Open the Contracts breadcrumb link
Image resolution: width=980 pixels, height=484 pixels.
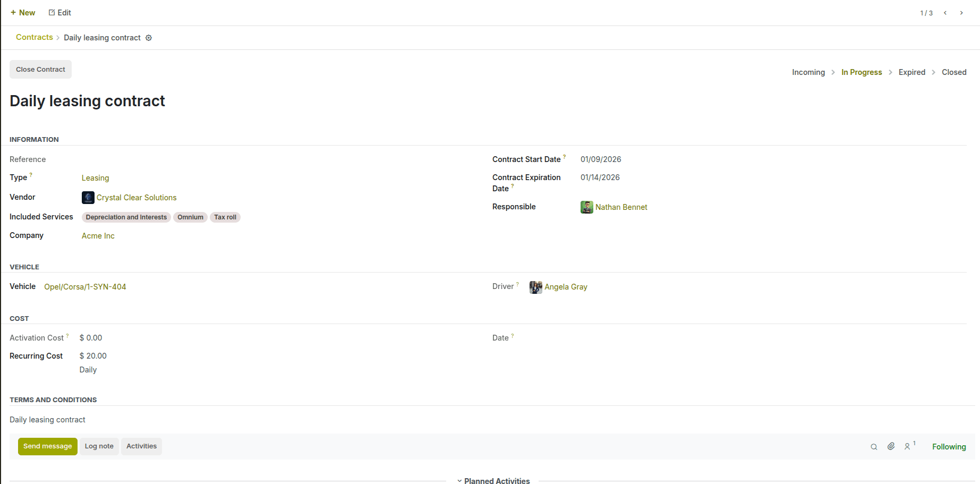[x=35, y=37]
